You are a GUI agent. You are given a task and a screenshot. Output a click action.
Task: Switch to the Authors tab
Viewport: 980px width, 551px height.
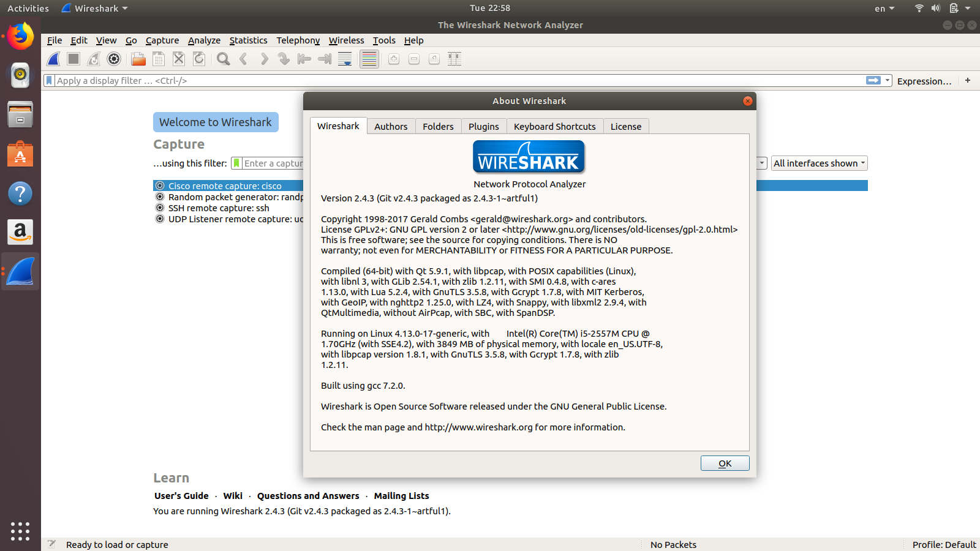(x=391, y=126)
